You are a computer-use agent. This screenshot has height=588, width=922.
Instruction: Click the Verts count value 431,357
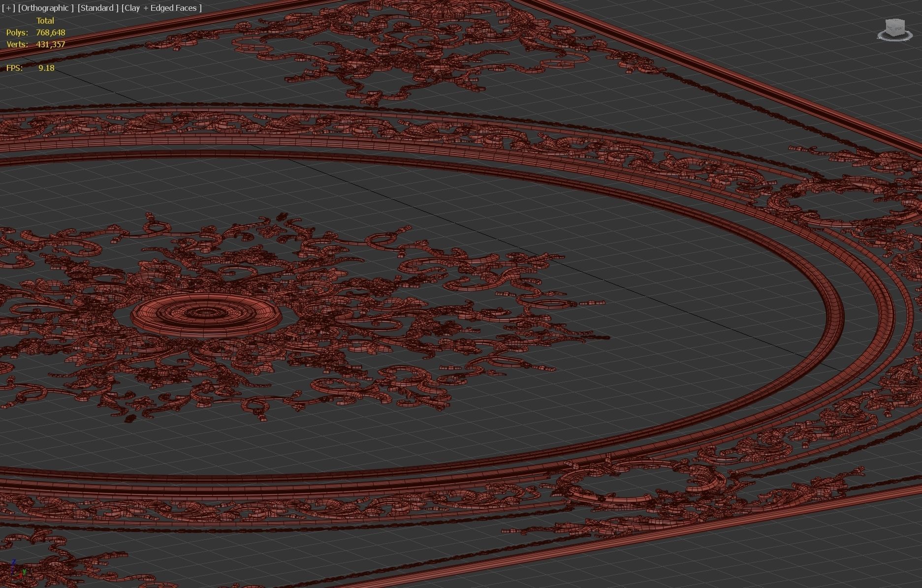[x=50, y=44]
